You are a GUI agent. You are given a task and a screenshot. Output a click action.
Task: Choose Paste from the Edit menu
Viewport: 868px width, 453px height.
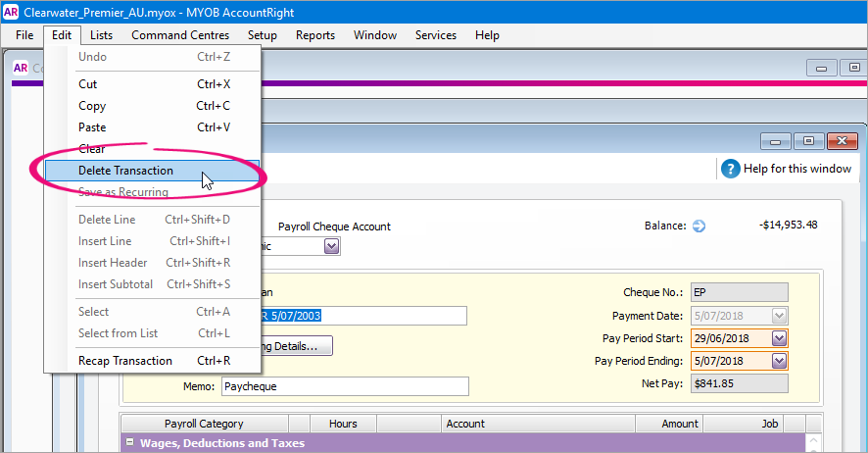click(152, 127)
